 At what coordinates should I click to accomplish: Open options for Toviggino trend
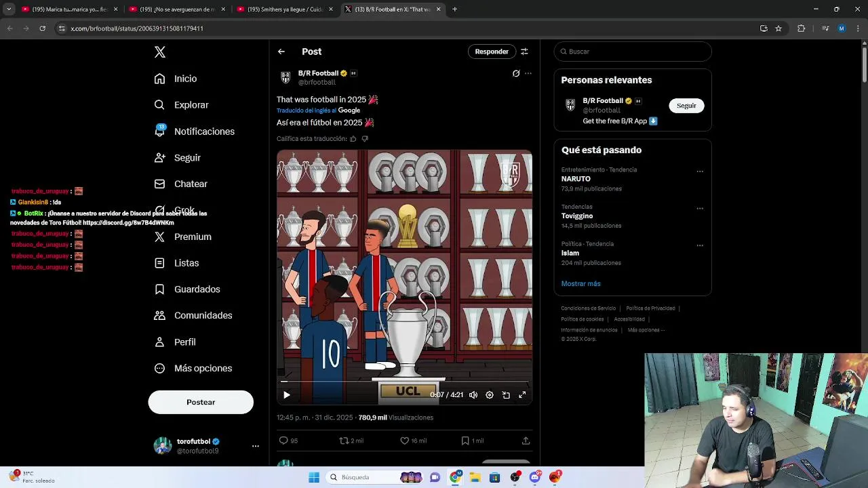700,209
